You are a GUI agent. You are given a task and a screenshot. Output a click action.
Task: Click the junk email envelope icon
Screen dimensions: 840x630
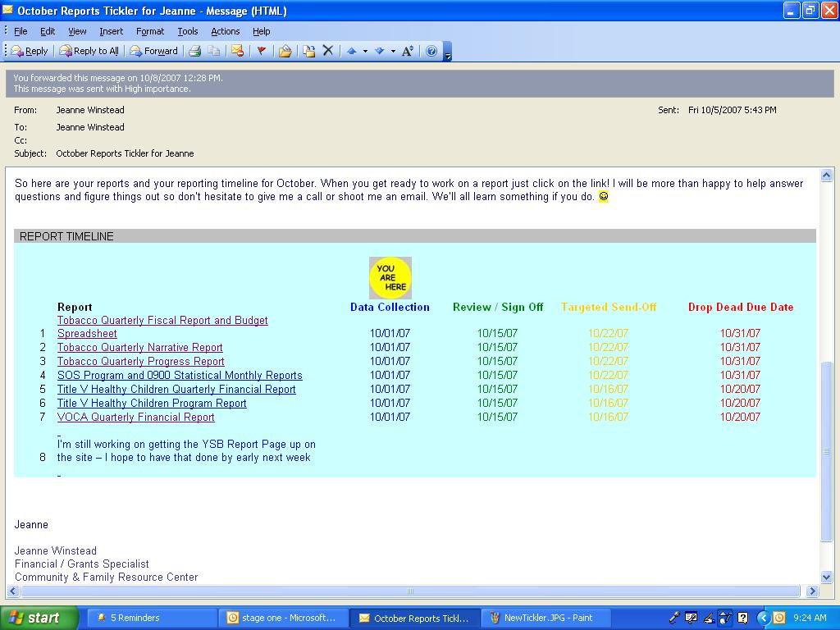point(237,51)
